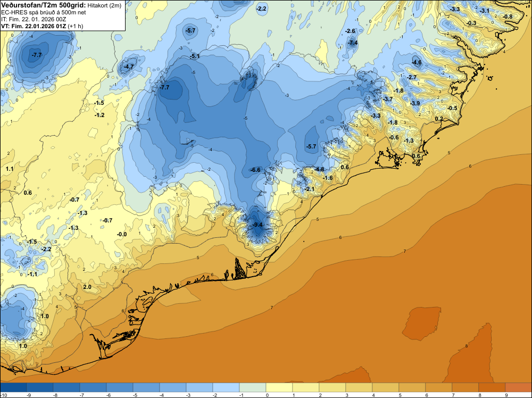Screen dimensions: 532x398
Task: Click the -6.6 temperature label
Action: tap(255, 170)
